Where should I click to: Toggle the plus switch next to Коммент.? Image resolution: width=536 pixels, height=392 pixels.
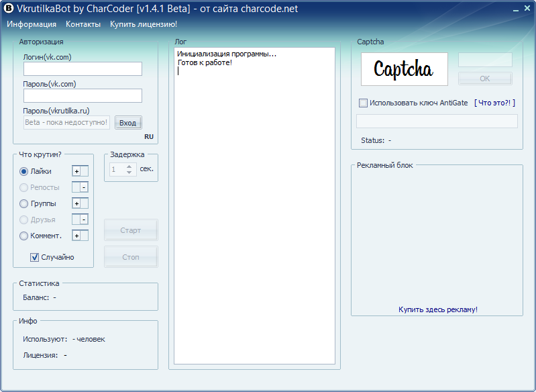tap(80, 236)
